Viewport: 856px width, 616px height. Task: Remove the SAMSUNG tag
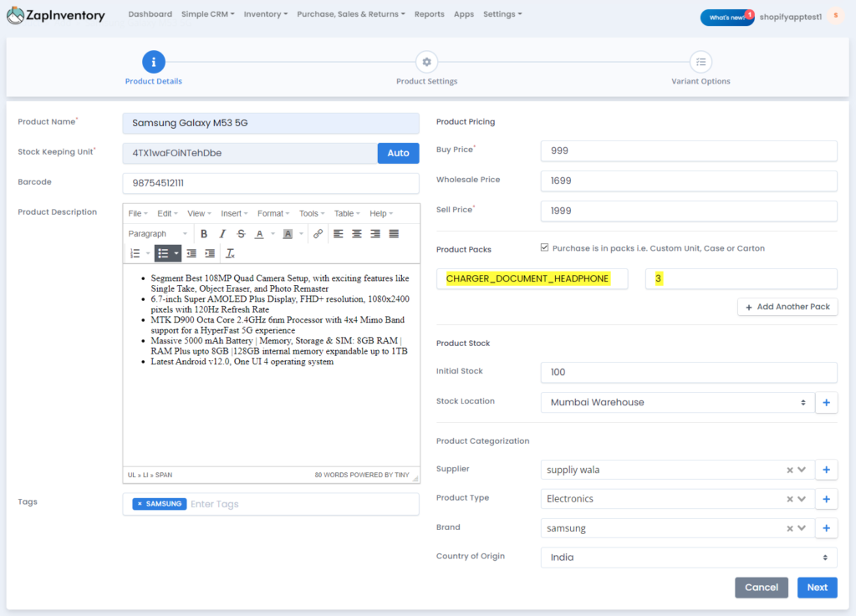[x=140, y=504]
